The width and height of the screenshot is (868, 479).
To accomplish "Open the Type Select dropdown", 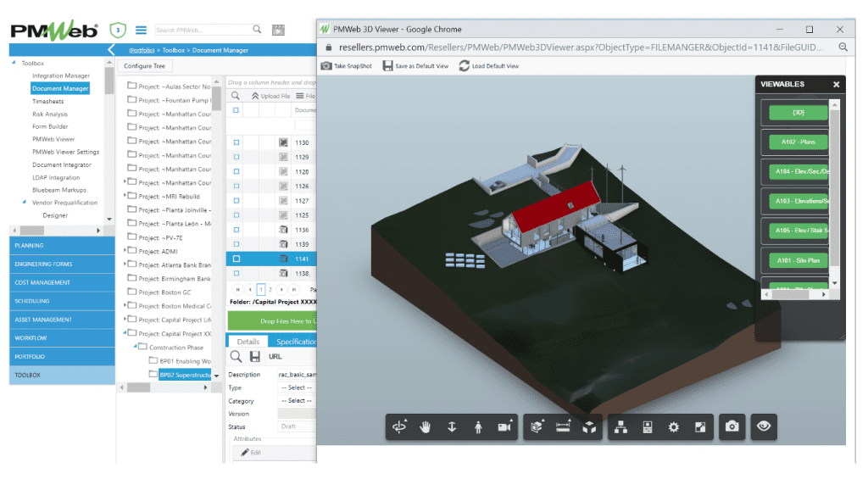I will (297, 387).
